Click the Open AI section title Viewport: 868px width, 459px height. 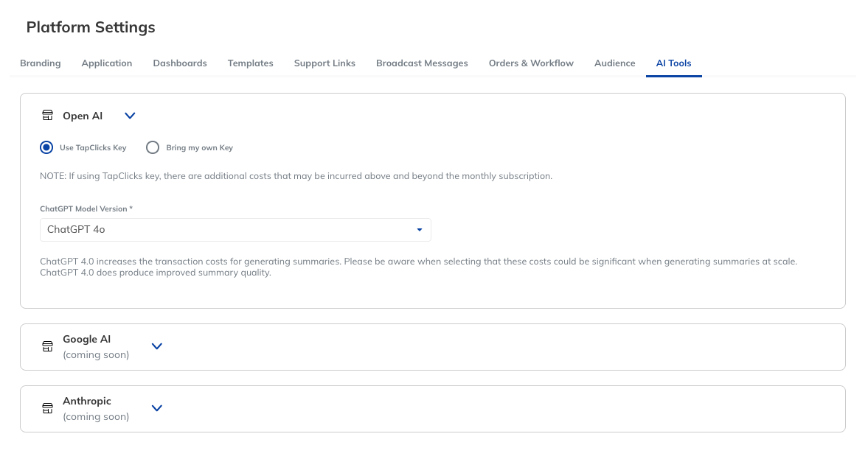[x=83, y=116]
